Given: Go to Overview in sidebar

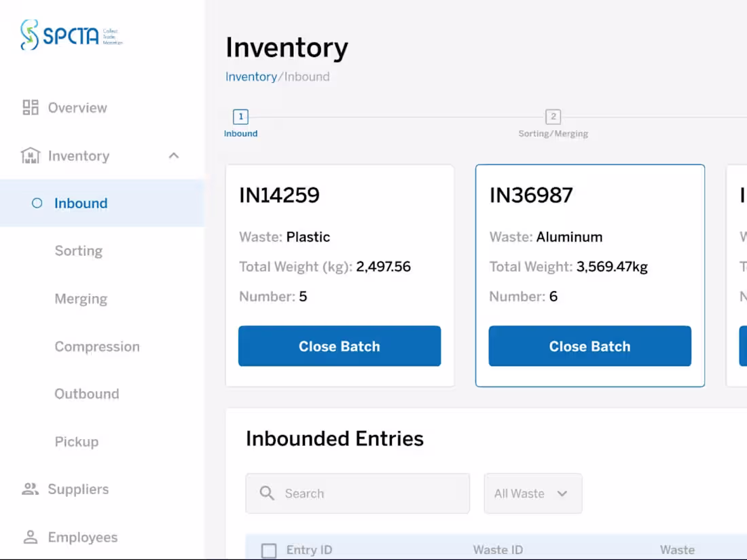Looking at the screenshot, I should [77, 108].
